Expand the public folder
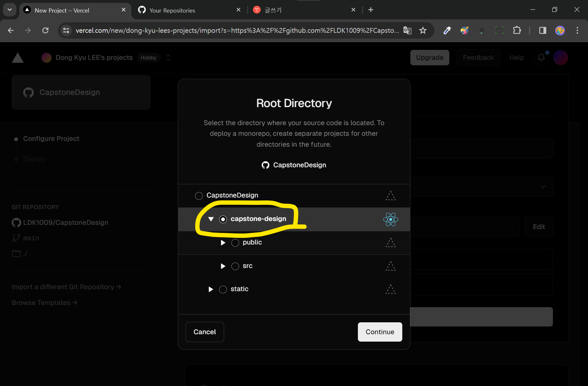Viewport: 588px width, 386px height. point(223,243)
